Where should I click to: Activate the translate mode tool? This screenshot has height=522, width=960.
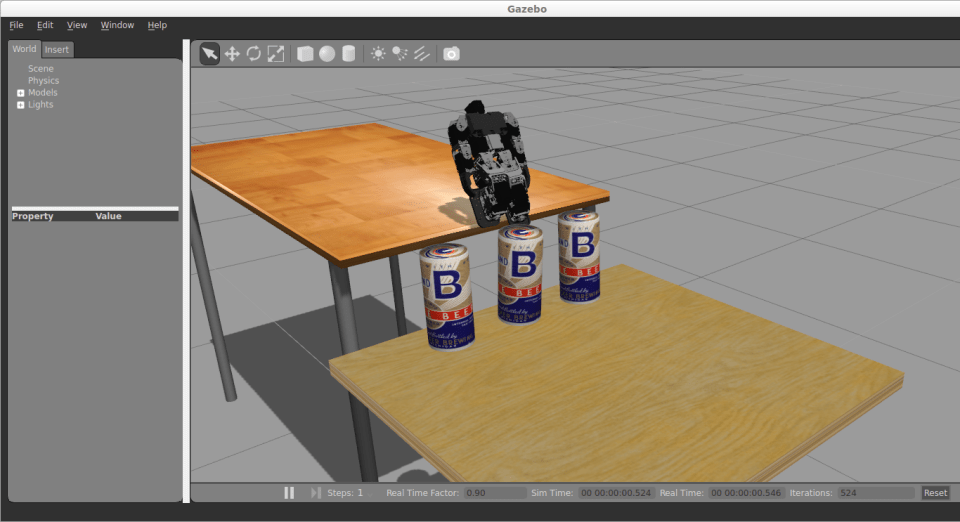click(232, 54)
